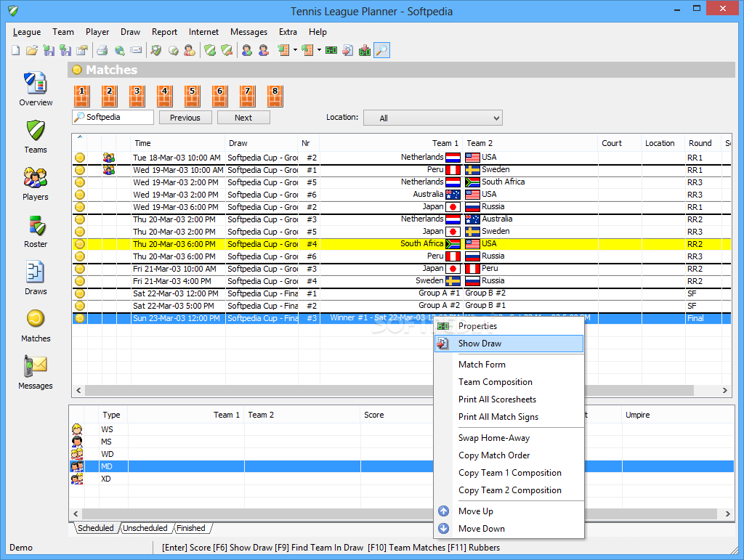Open the Draw menu
744x560 pixels.
click(x=130, y=32)
